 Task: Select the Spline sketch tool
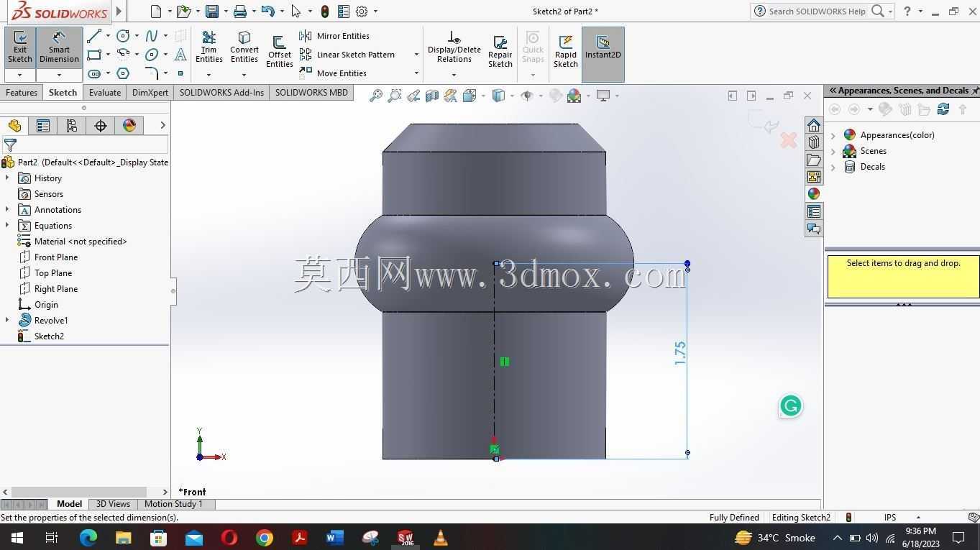click(x=152, y=36)
